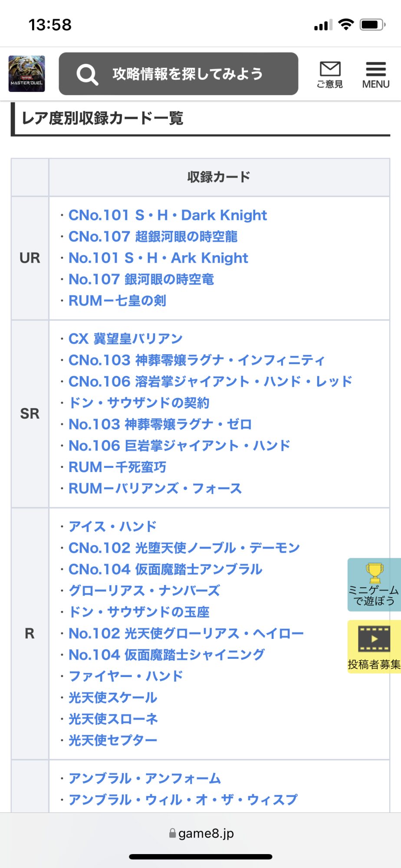Open CNo.107 超銀河眼の時空龍 link
Viewport: 401px width, 868px height.
coord(153,237)
